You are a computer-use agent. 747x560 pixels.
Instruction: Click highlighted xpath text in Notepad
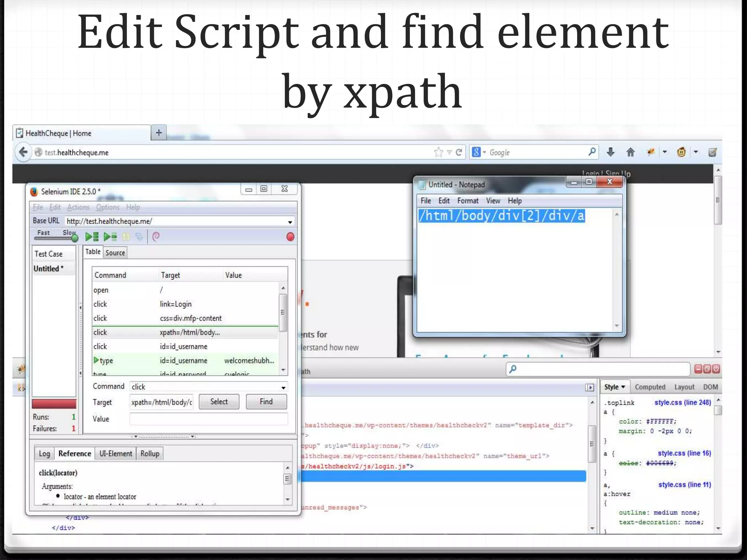click(x=502, y=216)
